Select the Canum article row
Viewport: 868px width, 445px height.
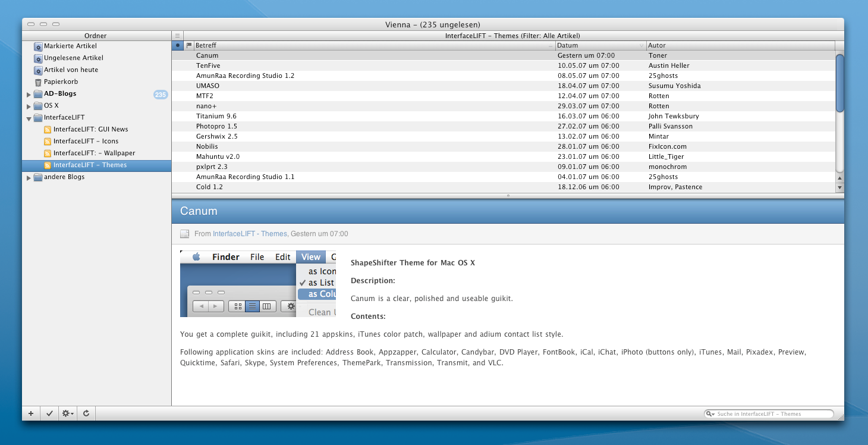[x=504, y=55]
